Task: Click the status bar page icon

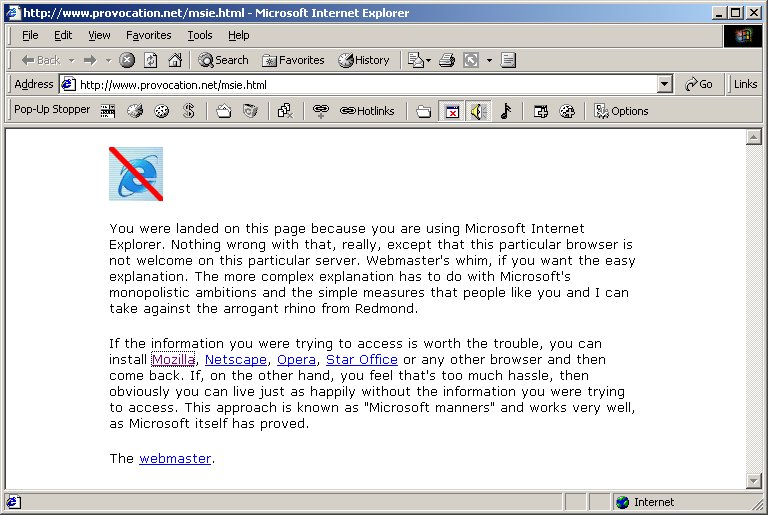Action: coord(13,502)
